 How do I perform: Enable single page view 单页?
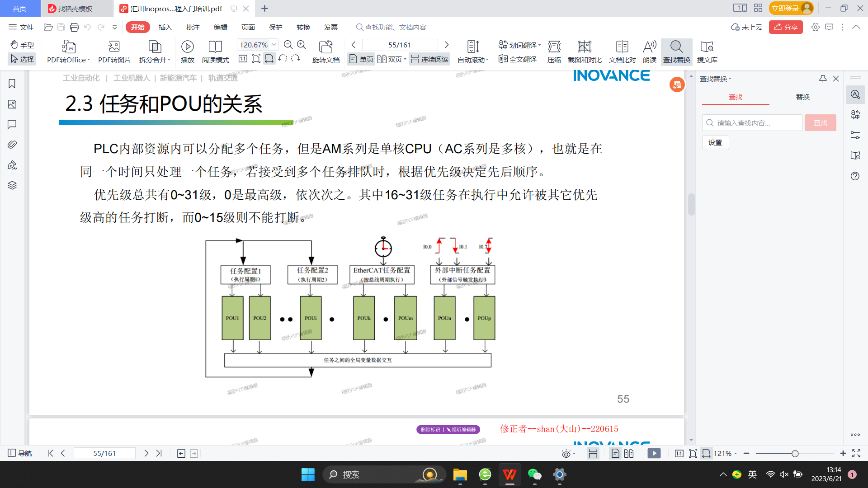362,59
